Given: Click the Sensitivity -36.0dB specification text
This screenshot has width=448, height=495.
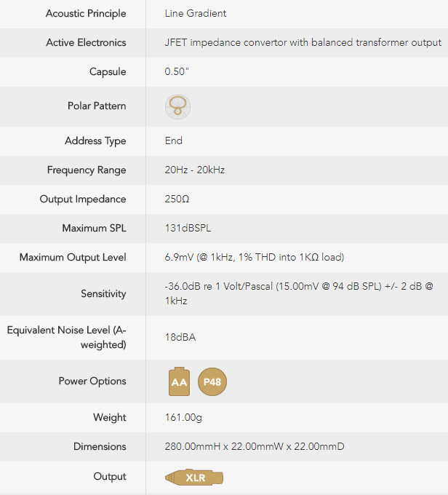Looking at the screenshot, I should coord(299,293).
